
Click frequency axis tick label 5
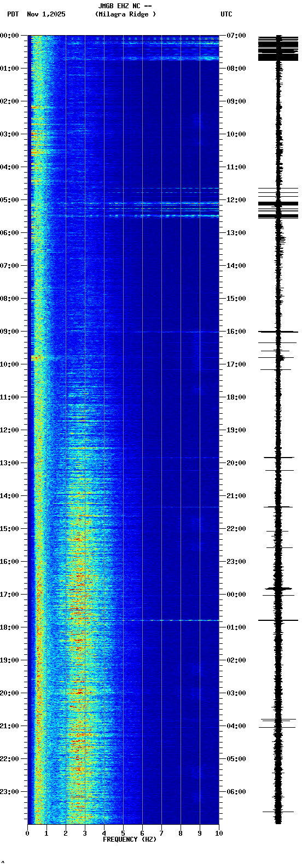123,834
